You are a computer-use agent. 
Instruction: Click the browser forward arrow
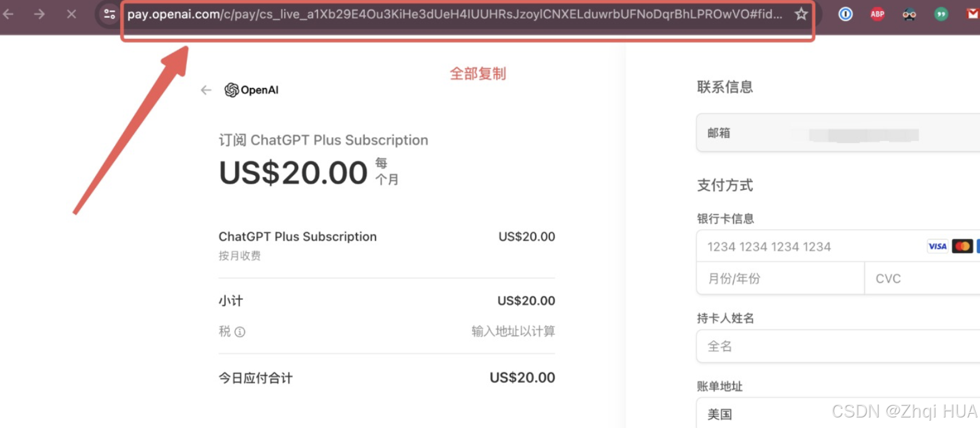(40, 14)
